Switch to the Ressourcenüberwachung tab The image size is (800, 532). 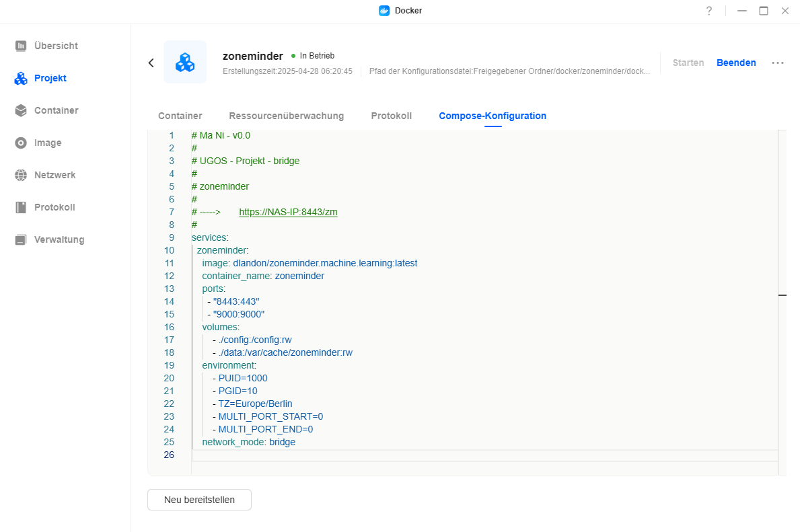286,116
